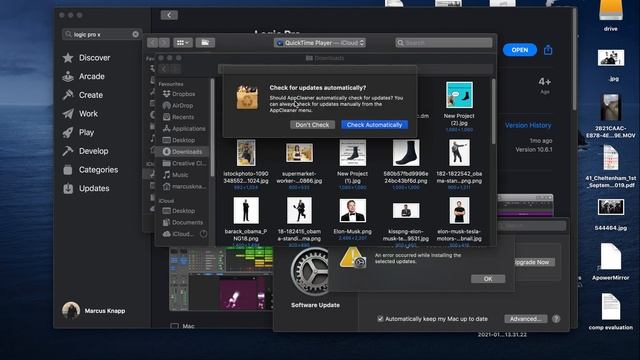Select iCloud Drive in Finder sidebar
640x360 pixels.
178,234
